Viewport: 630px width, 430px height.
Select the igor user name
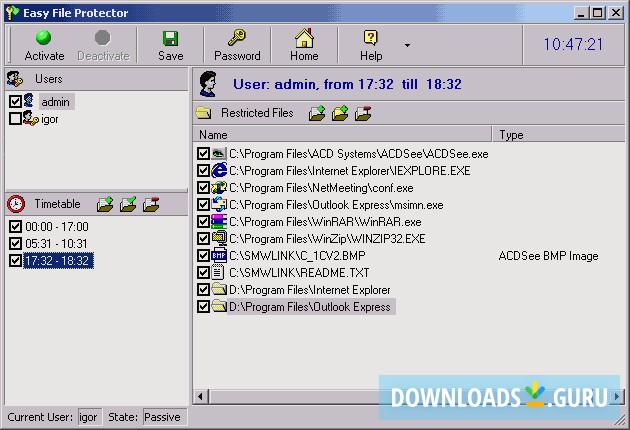coord(50,119)
